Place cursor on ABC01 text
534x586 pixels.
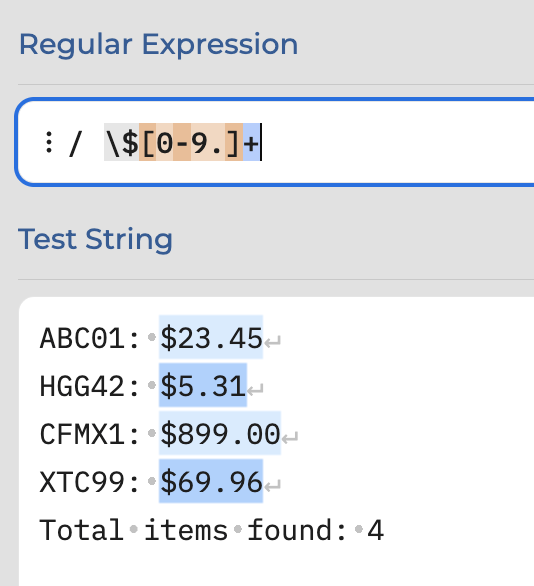[x=82, y=338]
